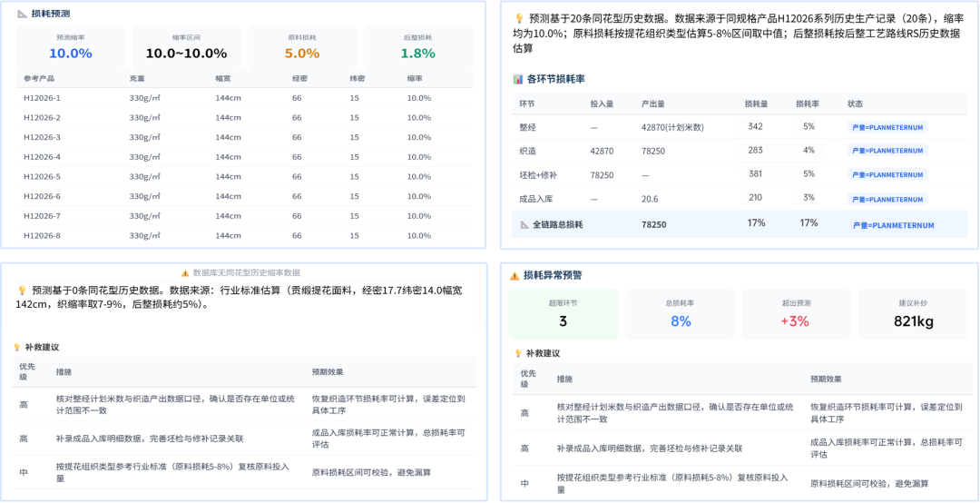Click the 42870(计划米数) output value

(x=673, y=127)
